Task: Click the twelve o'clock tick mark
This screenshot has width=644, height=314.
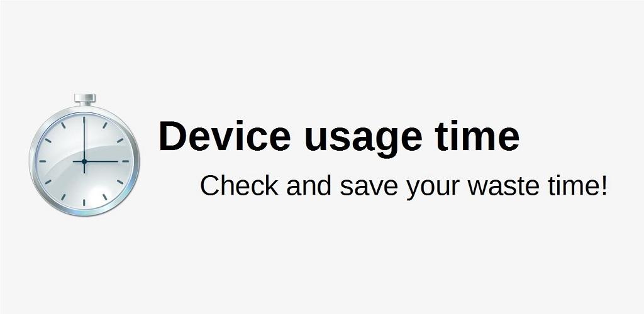Action: [x=84, y=120]
